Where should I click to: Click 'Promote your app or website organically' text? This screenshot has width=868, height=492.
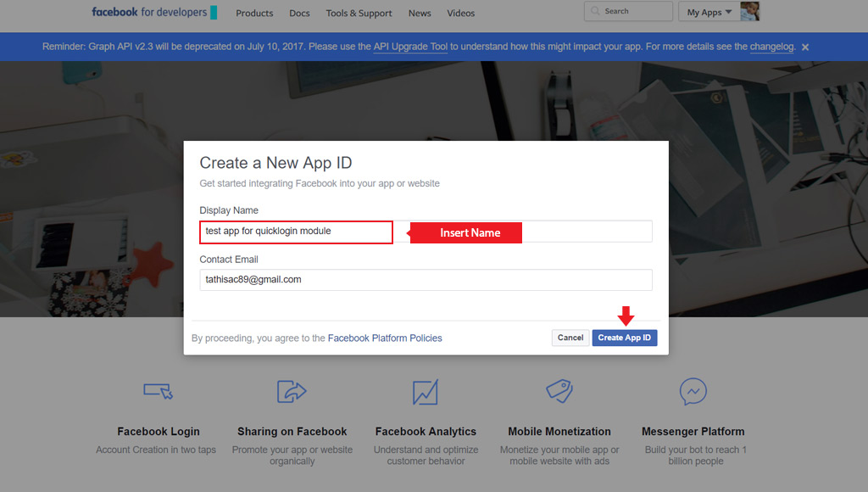click(292, 456)
